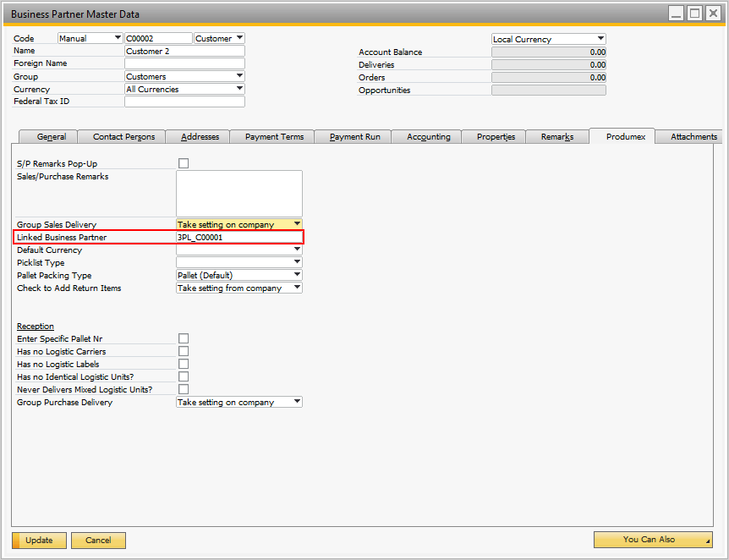Open the You Can Also menu
729x560 pixels.
(x=652, y=540)
